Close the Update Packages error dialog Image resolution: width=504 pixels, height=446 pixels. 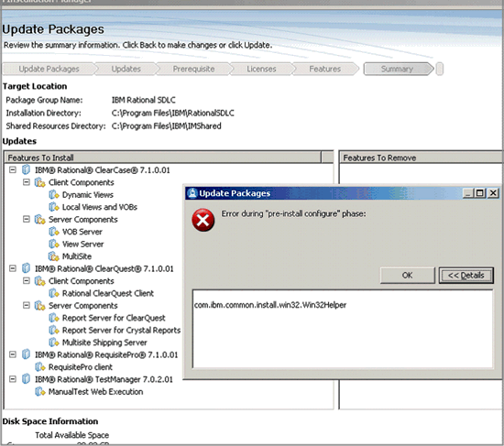click(493, 193)
